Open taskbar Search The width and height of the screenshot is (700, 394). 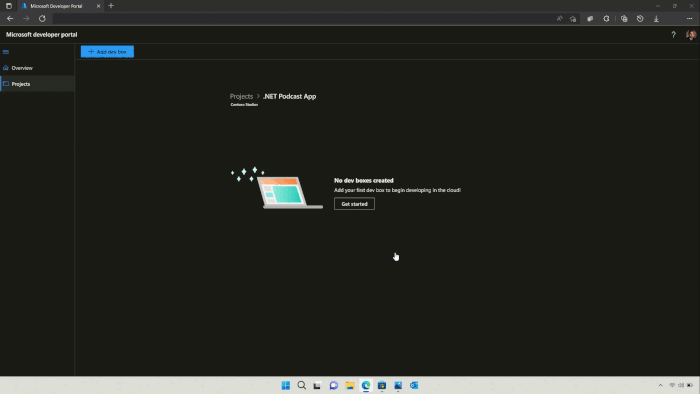302,385
